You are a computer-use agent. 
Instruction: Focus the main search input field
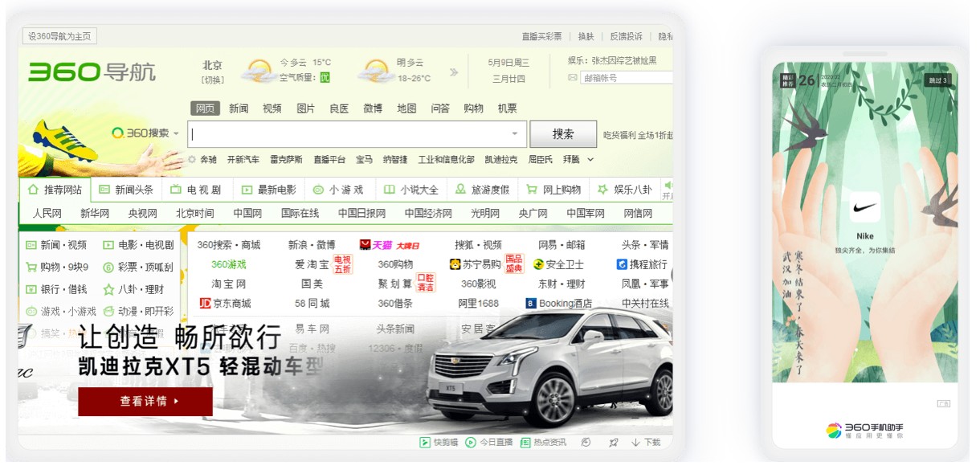357,134
